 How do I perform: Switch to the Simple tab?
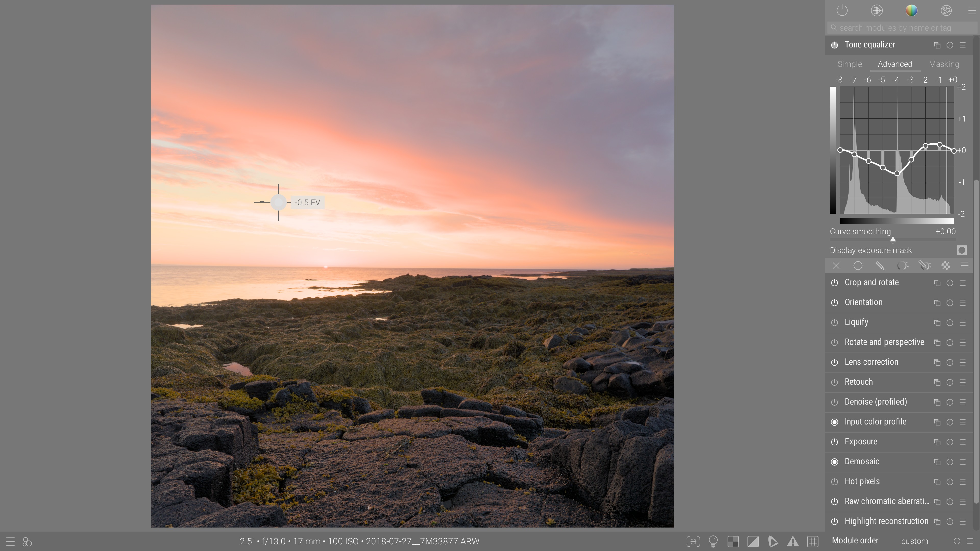[x=850, y=64]
